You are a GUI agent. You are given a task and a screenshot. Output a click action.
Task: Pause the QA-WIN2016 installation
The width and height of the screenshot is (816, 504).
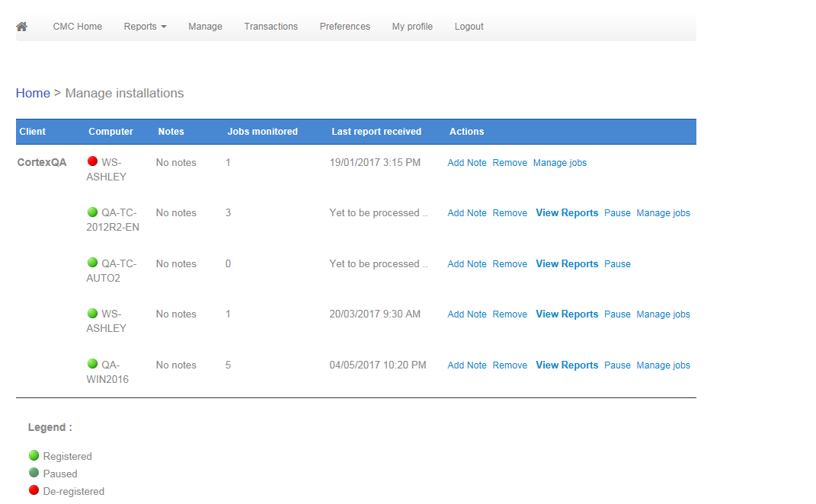click(617, 365)
